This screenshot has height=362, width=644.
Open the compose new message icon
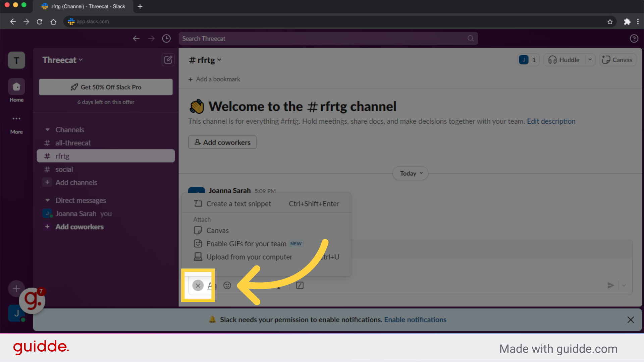(x=168, y=60)
